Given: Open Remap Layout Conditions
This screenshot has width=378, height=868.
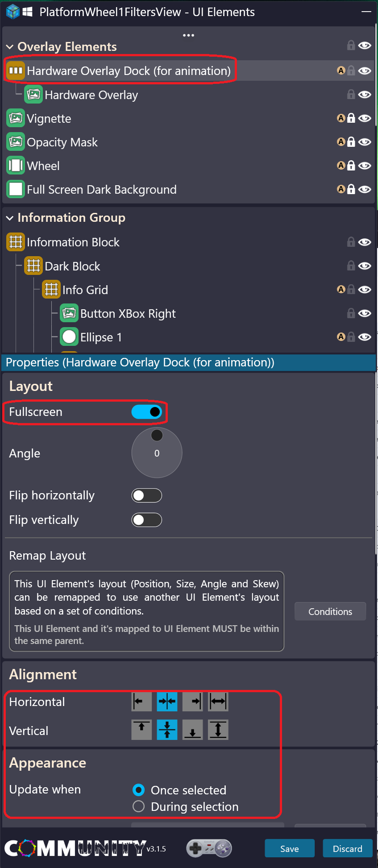Looking at the screenshot, I should click(x=330, y=611).
